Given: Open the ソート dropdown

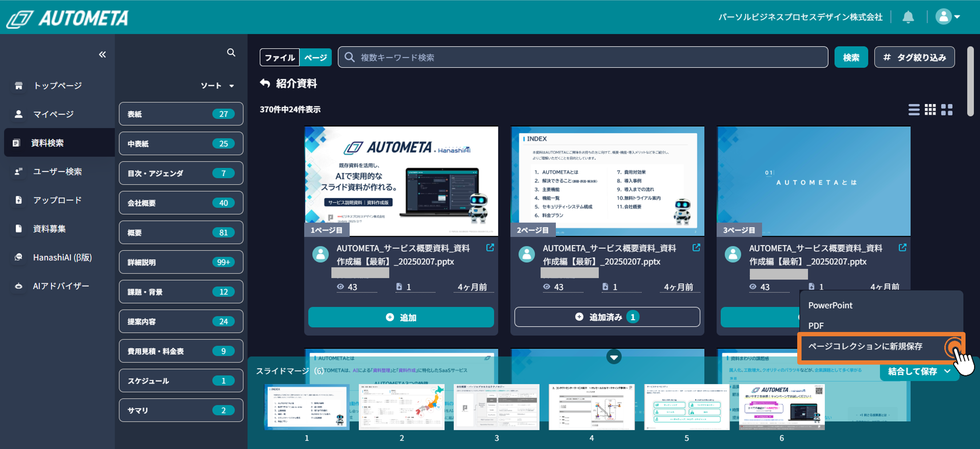Looking at the screenshot, I should click(x=217, y=86).
